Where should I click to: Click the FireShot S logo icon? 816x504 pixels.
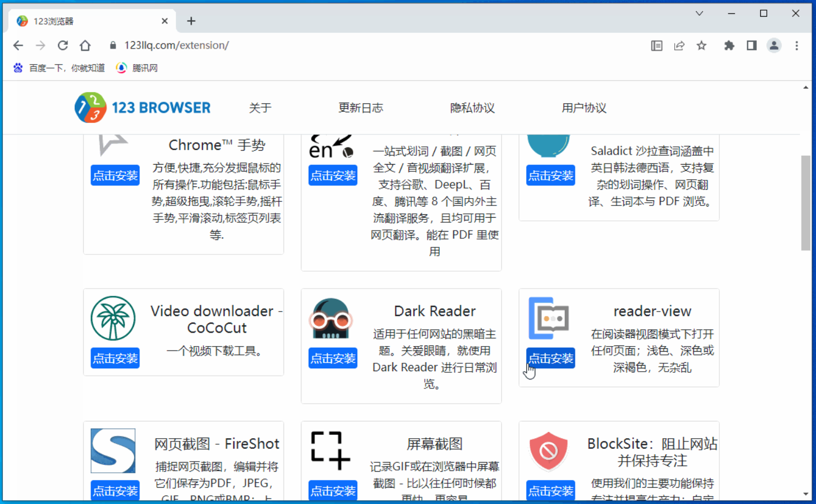click(x=113, y=451)
